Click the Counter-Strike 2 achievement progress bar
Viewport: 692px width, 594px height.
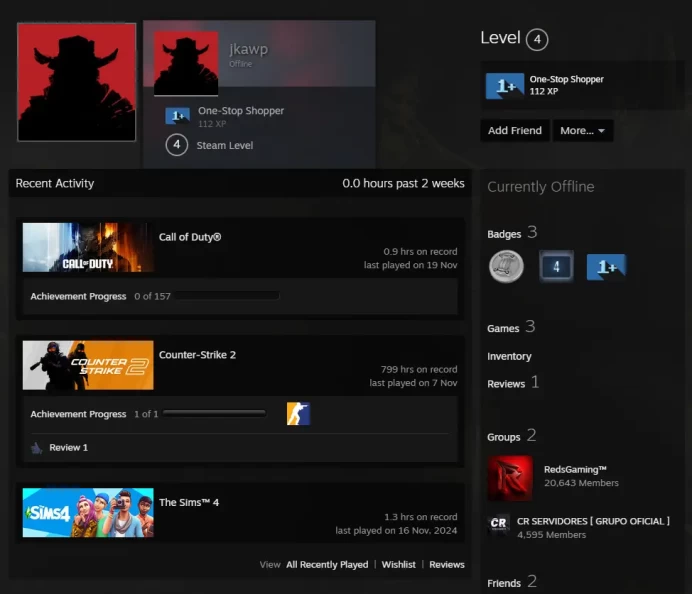click(214, 414)
